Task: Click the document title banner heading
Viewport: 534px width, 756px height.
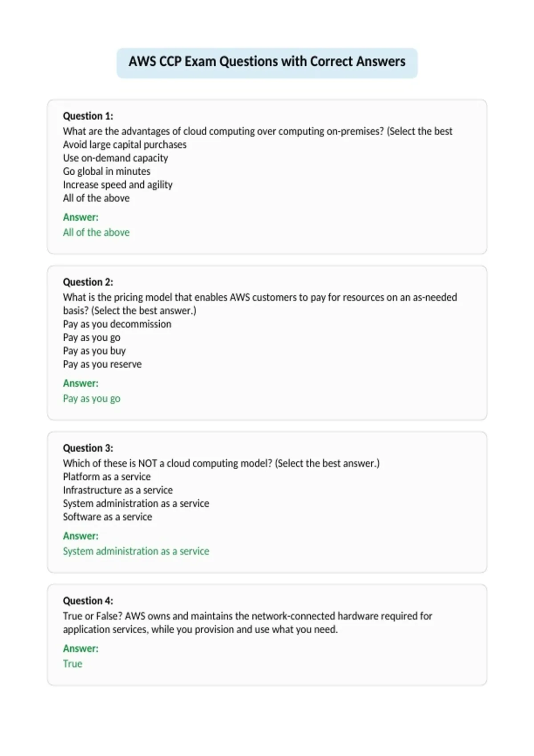Action: tap(267, 61)
